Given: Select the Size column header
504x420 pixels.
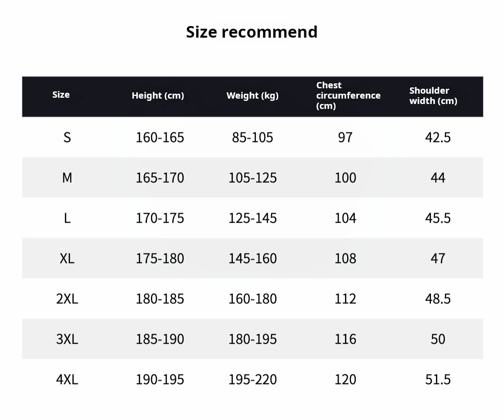Looking at the screenshot, I should (x=61, y=95).
